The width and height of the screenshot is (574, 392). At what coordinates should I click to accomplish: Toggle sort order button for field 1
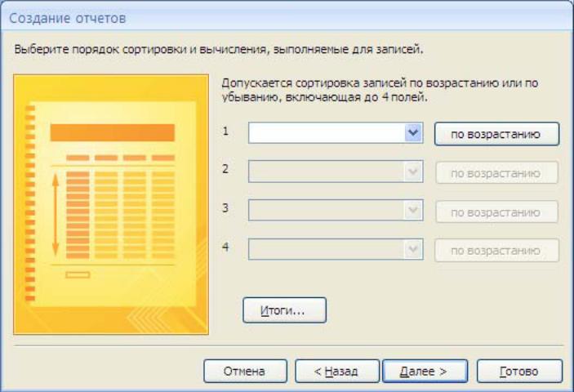[496, 134]
